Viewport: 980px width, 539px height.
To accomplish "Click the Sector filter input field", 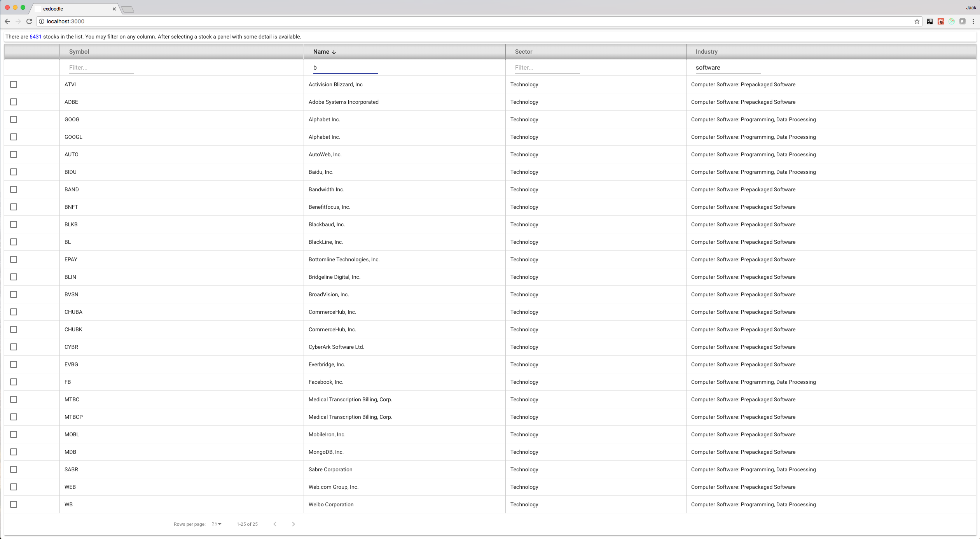I will click(547, 67).
